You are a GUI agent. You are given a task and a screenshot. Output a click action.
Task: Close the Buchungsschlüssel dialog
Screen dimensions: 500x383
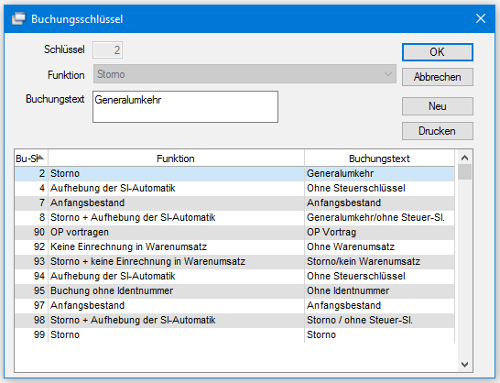pyautogui.click(x=480, y=19)
